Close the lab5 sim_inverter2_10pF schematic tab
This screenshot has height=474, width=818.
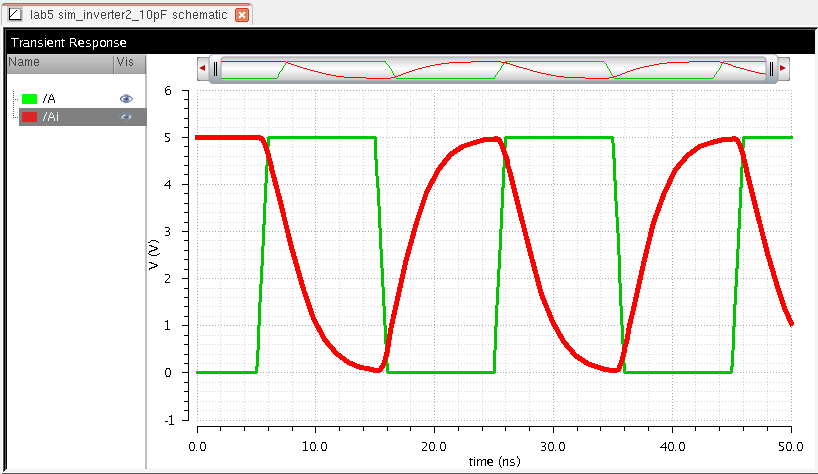[241, 15]
